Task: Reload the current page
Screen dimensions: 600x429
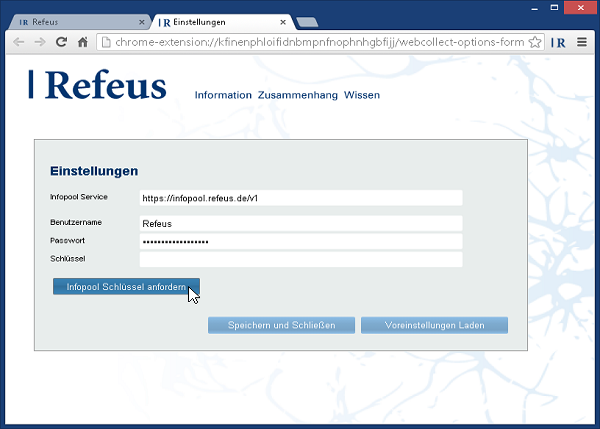Action: click(x=61, y=43)
